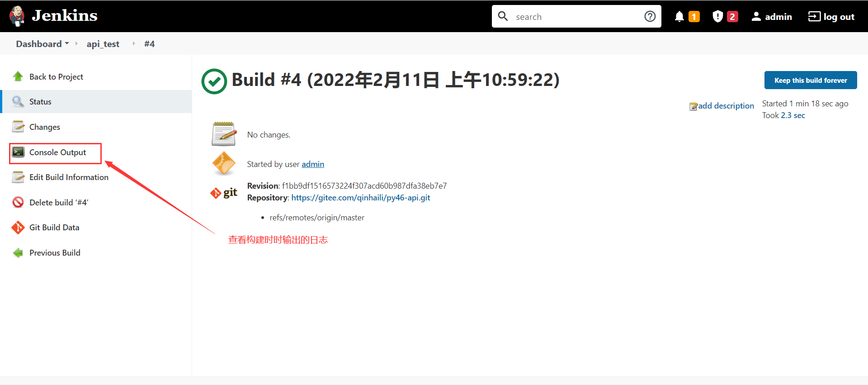The image size is (868, 385).
Task: Click the Delete build '#4' icon
Action: [18, 202]
